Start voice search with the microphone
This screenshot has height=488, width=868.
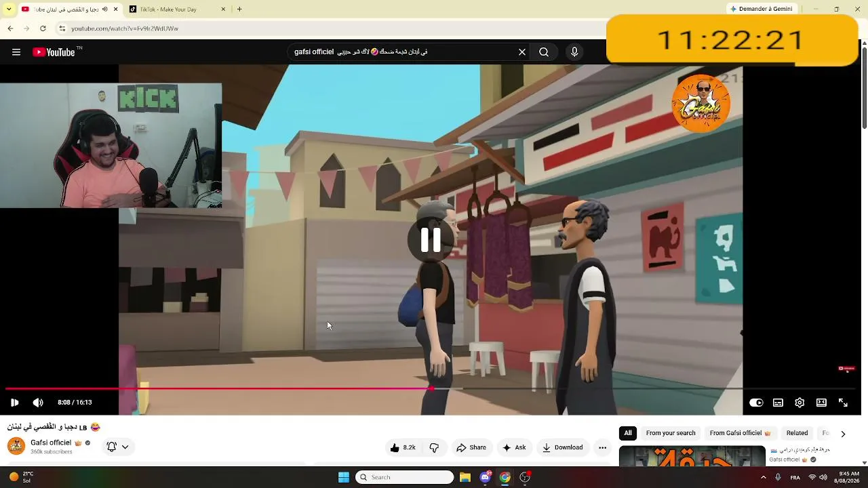pyautogui.click(x=574, y=52)
